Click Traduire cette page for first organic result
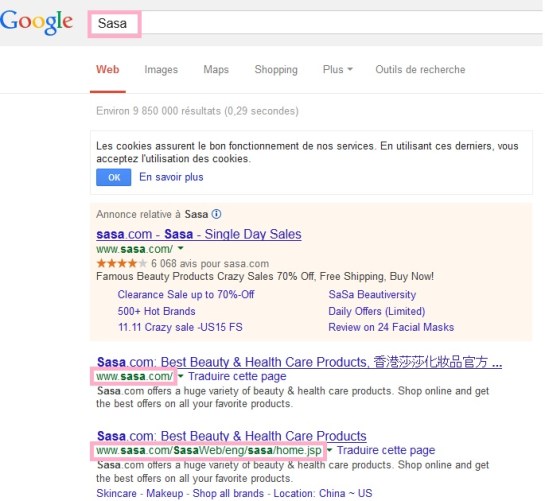The width and height of the screenshot is (545, 501). click(237, 376)
